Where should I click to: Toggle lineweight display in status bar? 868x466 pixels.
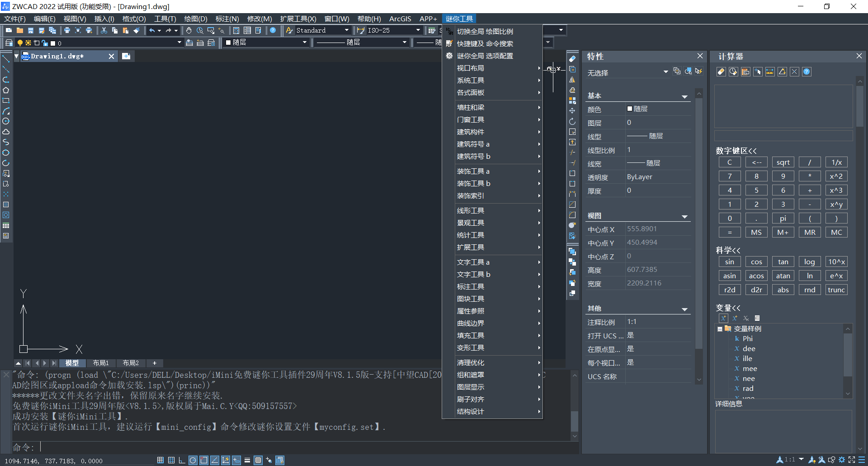(x=247, y=460)
